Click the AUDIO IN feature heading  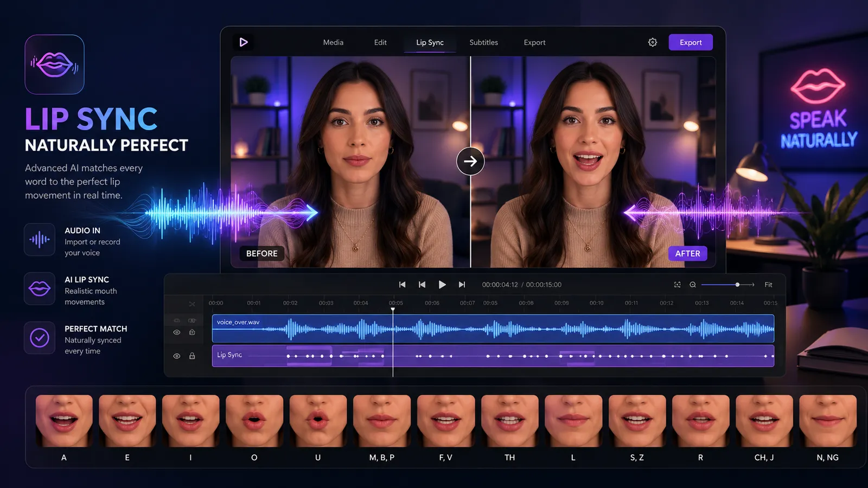[82, 230]
